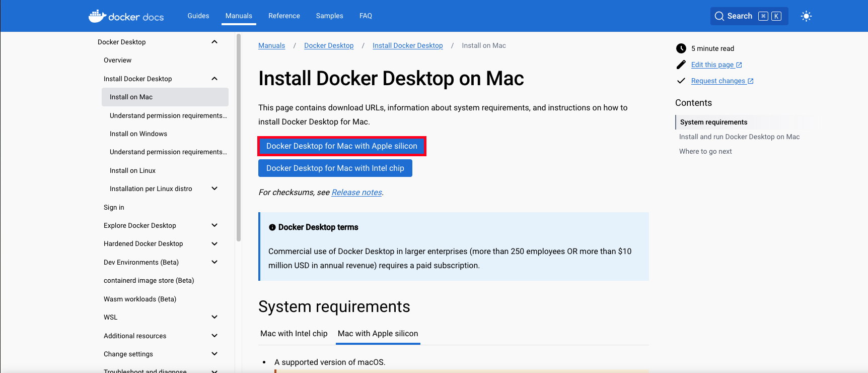This screenshot has height=373, width=868.
Task: Open Explore Docker Desktop sidebar entry
Action: click(x=140, y=225)
